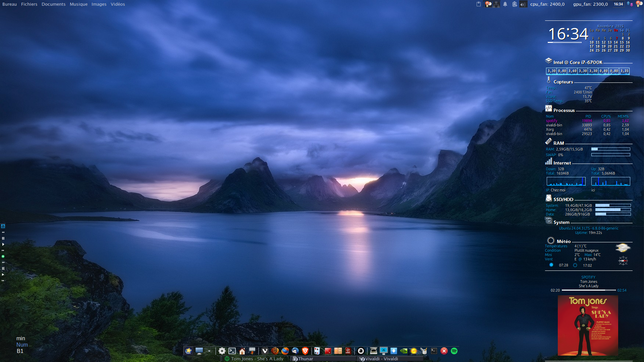644x362 pixels.
Task: Open the NVIDIA settings icon in the dock
Action: click(404, 351)
